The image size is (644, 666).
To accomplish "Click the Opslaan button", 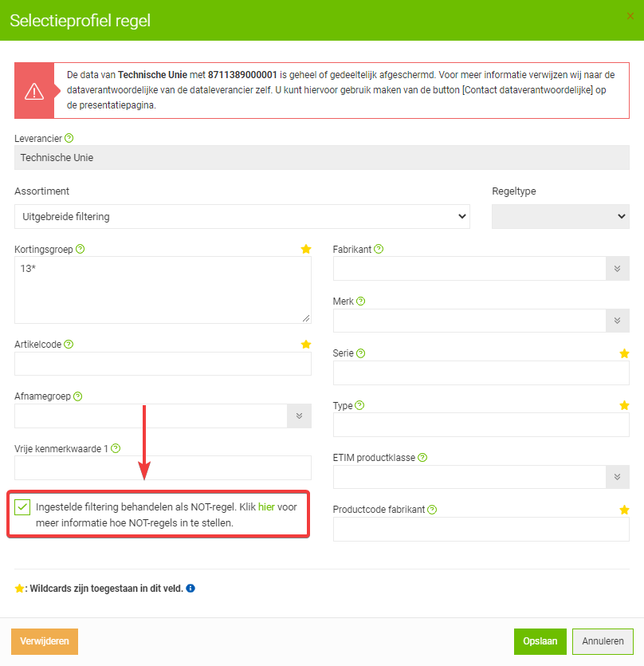I will [x=540, y=641].
